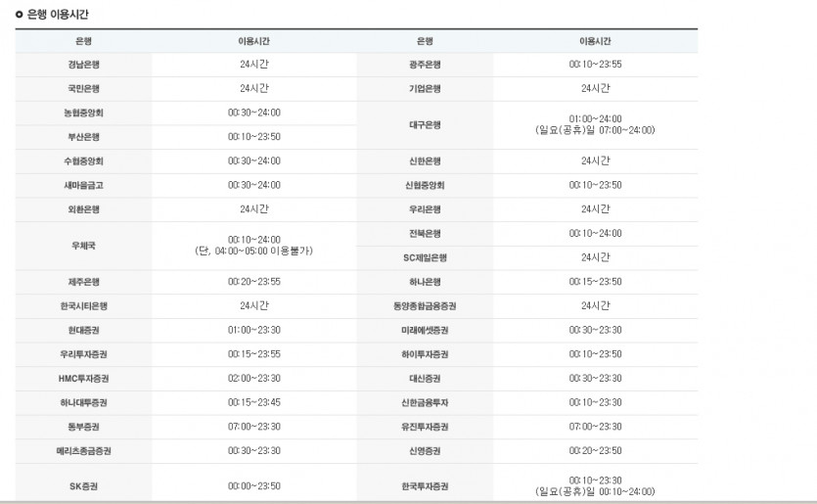Click 하나은행's hours '00:15~23:50'
Viewport: 817px width, 504px height.
pos(595,282)
